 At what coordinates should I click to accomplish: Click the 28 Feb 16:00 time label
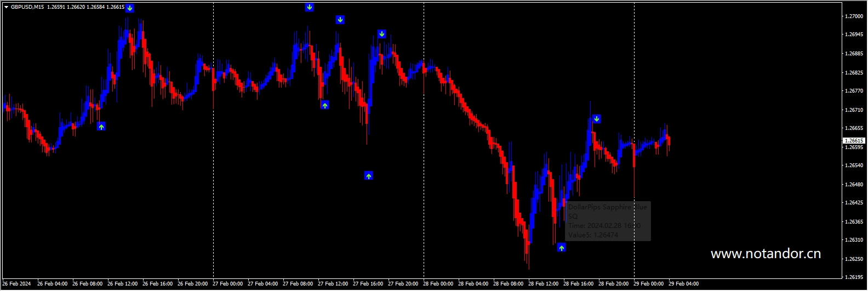pos(579,284)
